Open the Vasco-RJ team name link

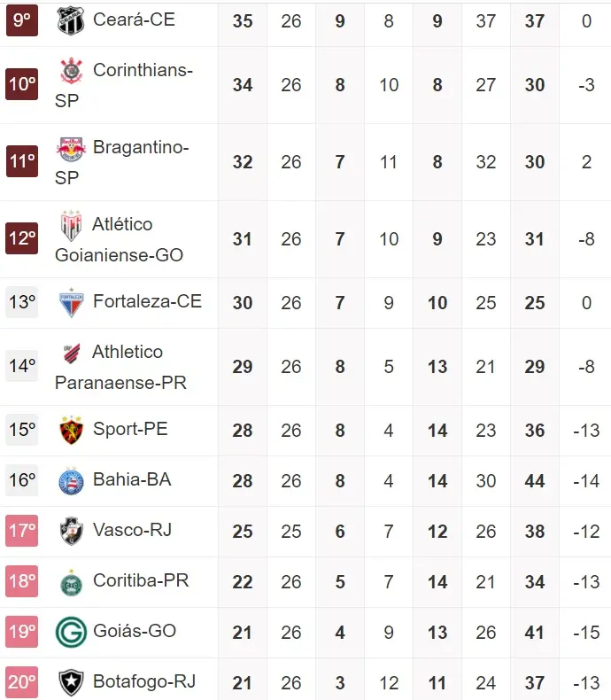pyautogui.click(x=132, y=530)
